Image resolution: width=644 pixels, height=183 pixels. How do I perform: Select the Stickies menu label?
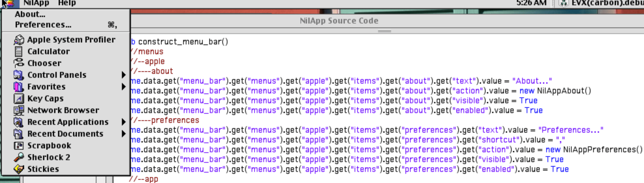43,169
